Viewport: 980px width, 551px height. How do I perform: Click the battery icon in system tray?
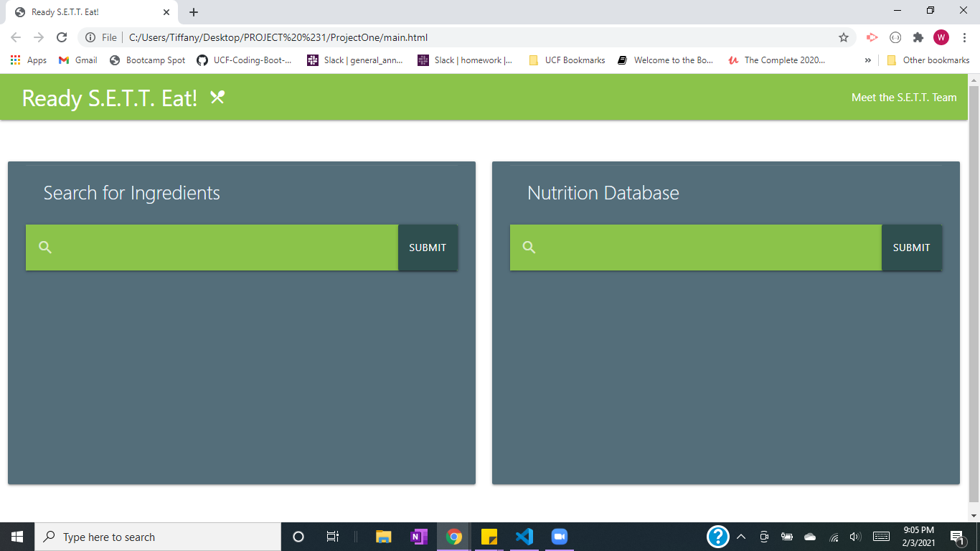tap(787, 537)
